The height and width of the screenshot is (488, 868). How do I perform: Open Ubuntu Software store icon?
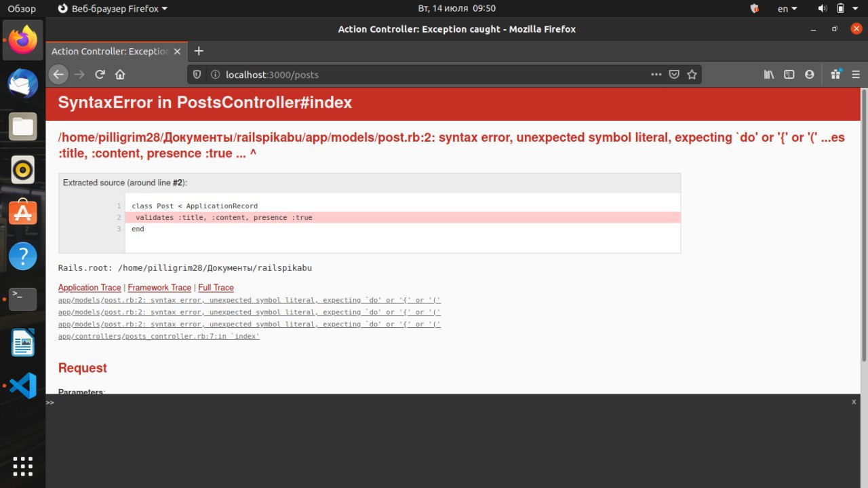click(23, 212)
